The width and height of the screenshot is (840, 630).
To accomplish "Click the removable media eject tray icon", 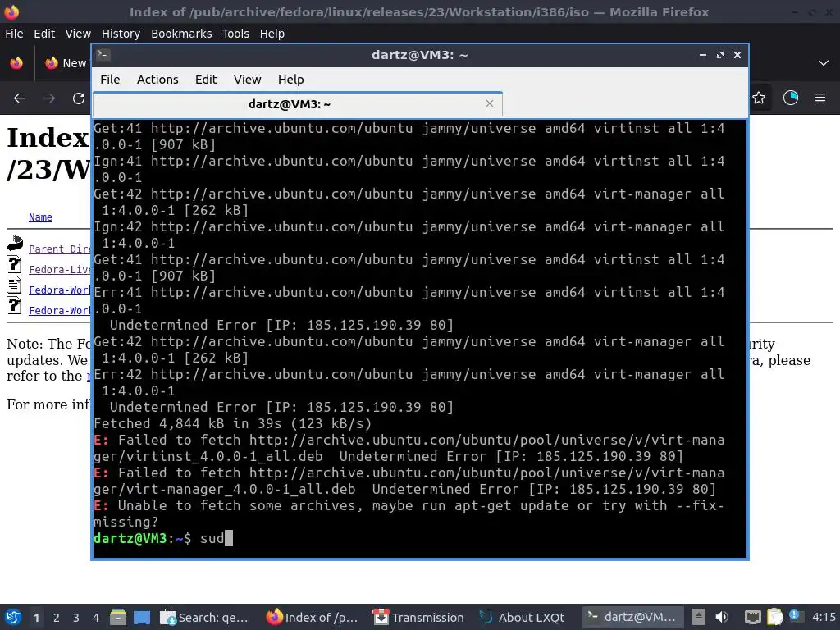I will tap(698, 617).
